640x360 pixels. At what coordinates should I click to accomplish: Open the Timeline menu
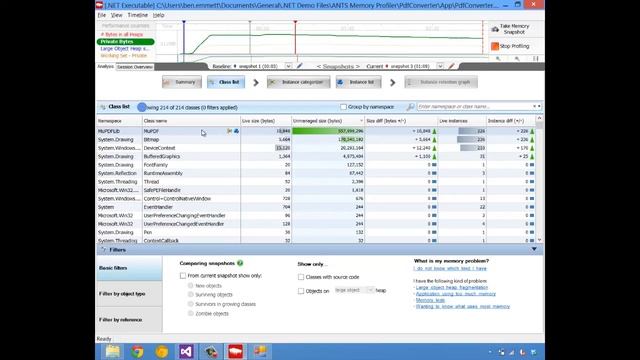138,15
